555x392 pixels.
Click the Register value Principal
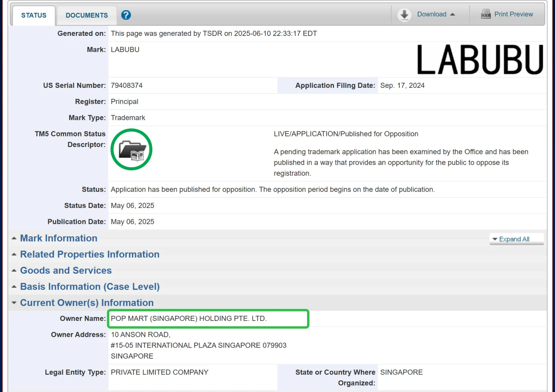[x=125, y=102]
